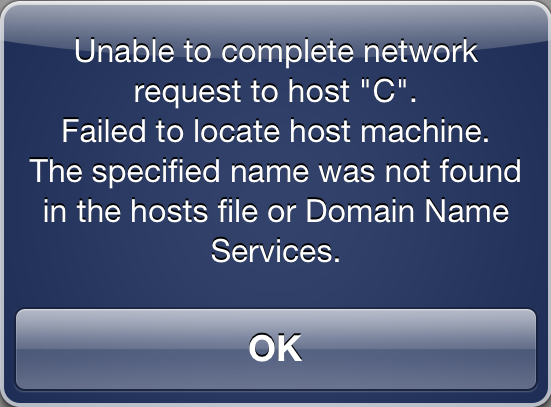Click the "The specified name was not found" line
Image resolution: width=551 pixels, height=407 pixels.
coord(275,171)
